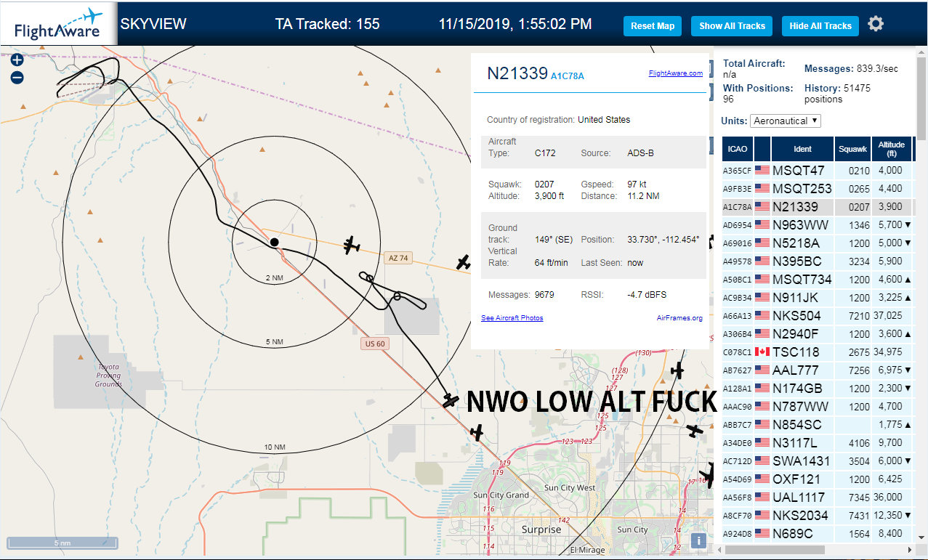This screenshot has height=560, width=928.
Task: Zoom out the map with minus icon
Action: pyautogui.click(x=17, y=77)
